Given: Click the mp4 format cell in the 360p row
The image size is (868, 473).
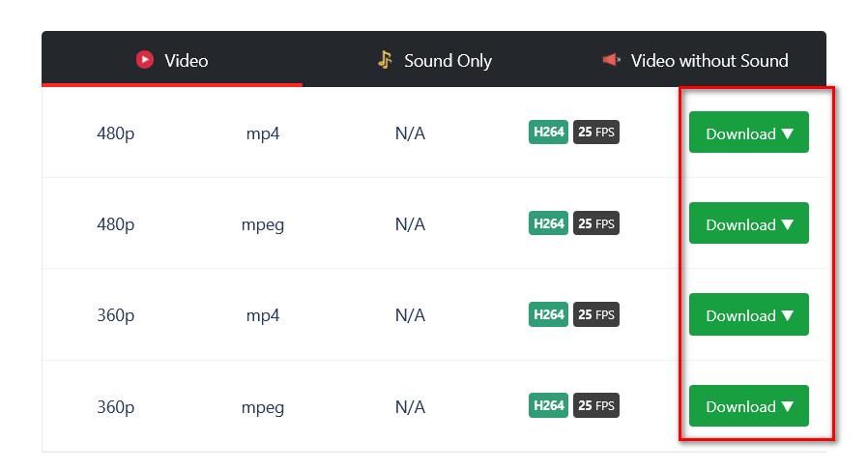Looking at the screenshot, I should click(263, 315).
